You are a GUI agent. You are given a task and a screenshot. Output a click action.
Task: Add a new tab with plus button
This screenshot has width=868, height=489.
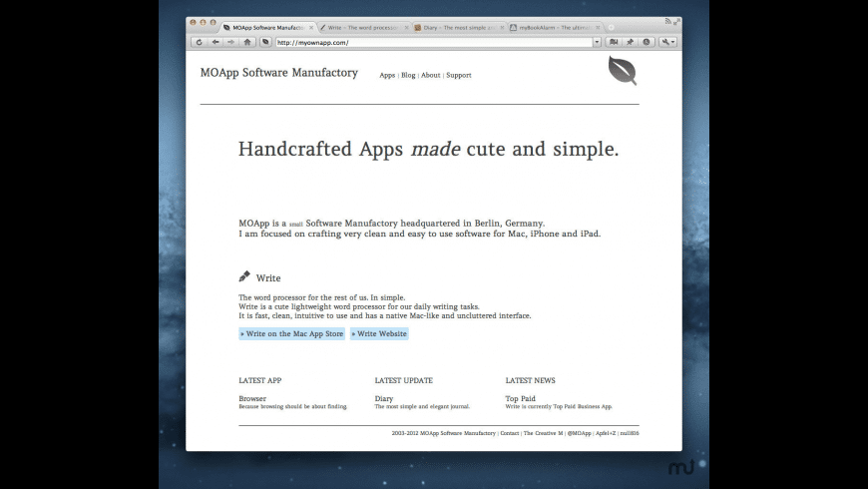pos(612,27)
